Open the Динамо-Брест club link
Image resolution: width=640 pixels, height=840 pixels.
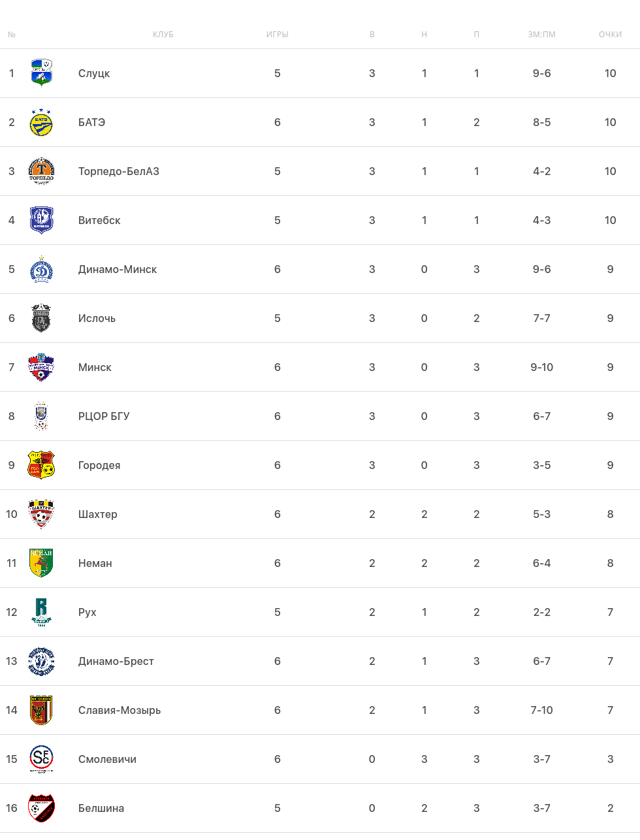(116, 661)
